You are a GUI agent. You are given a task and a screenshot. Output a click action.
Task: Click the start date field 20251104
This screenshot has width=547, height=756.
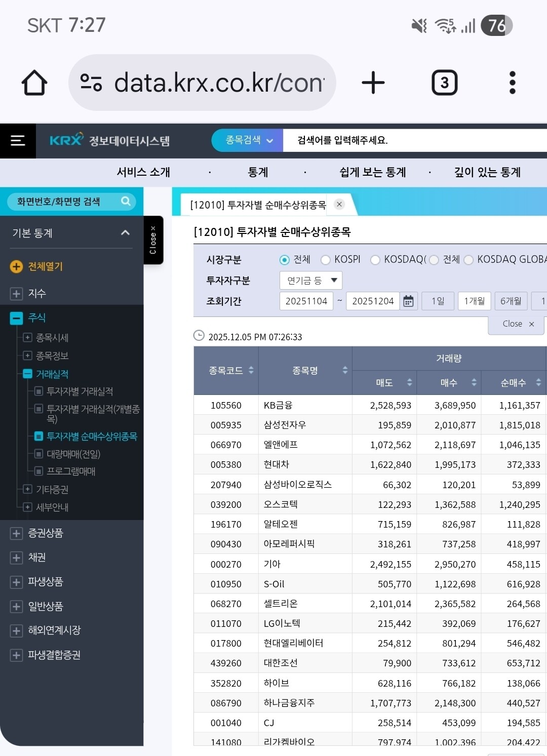pos(306,301)
